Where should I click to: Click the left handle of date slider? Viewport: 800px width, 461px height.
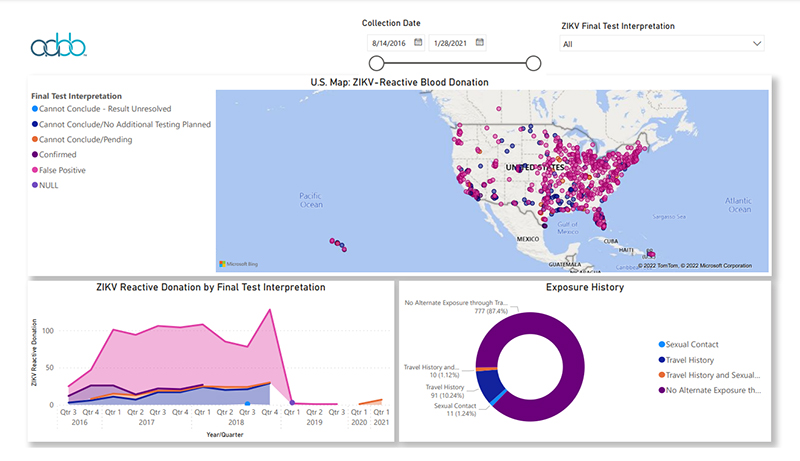tap(377, 64)
